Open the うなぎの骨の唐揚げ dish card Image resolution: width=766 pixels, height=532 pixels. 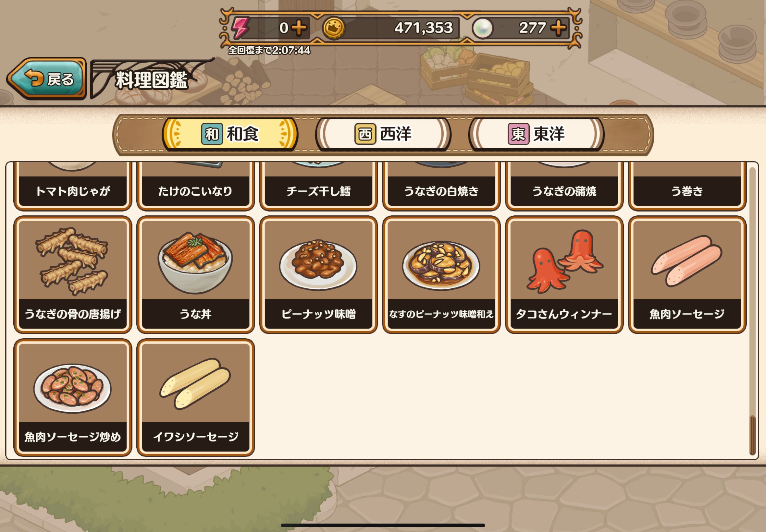pyautogui.click(x=73, y=275)
